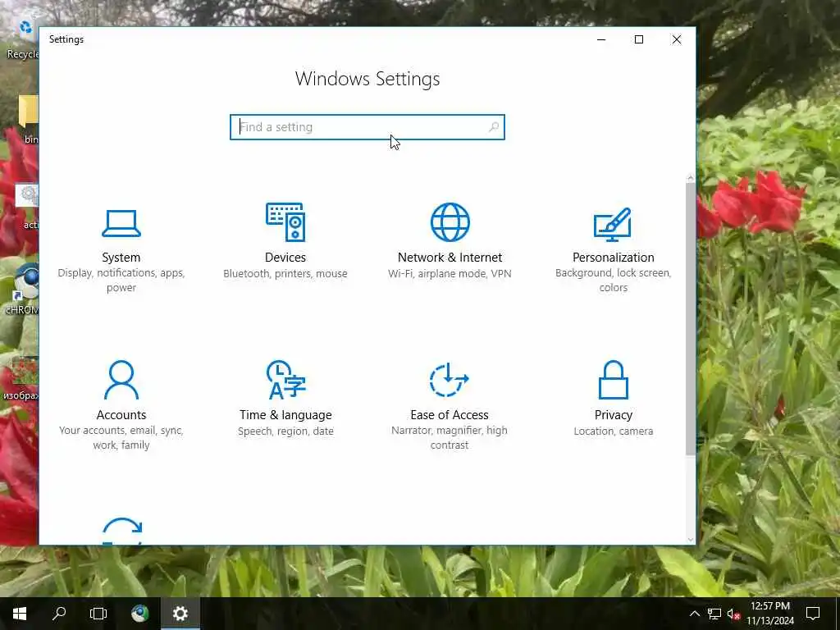The image size is (840, 630).
Task: Select the cHROMIUM desktop shortcut
Action: 22,290
